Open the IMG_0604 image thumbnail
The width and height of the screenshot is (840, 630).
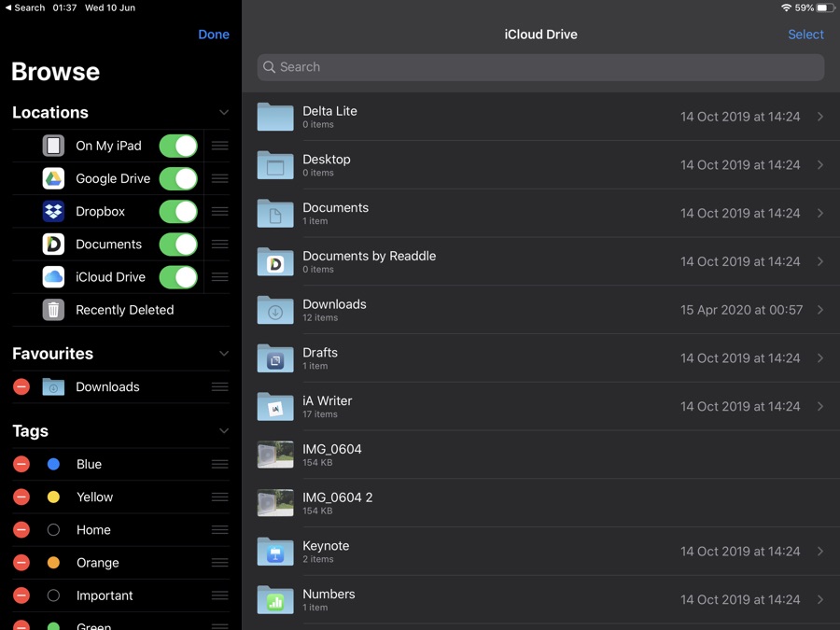275,455
